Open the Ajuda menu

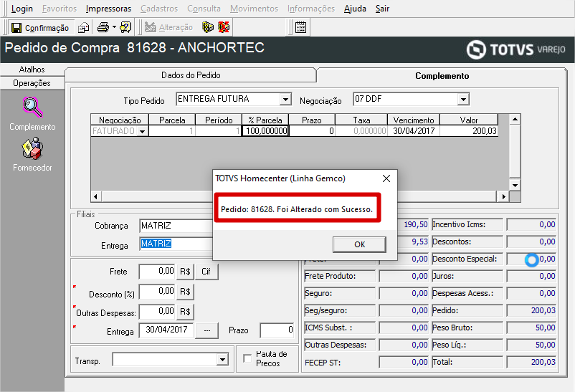click(x=355, y=9)
